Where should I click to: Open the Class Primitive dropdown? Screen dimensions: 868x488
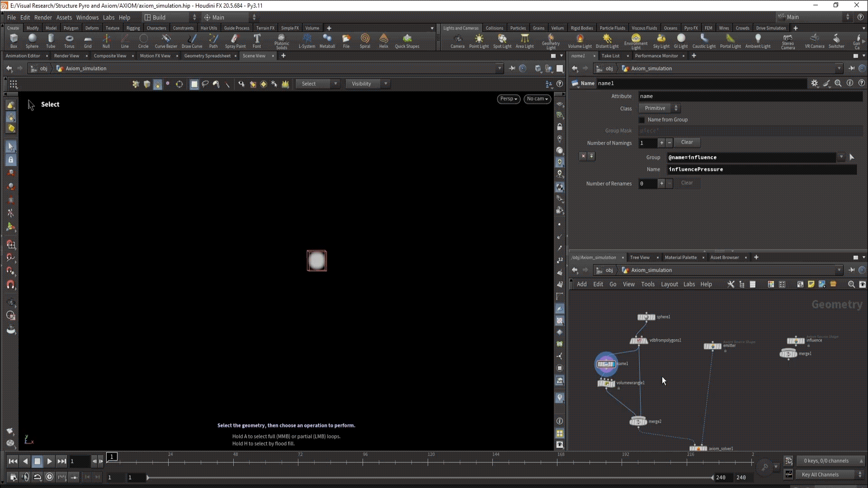pos(659,108)
